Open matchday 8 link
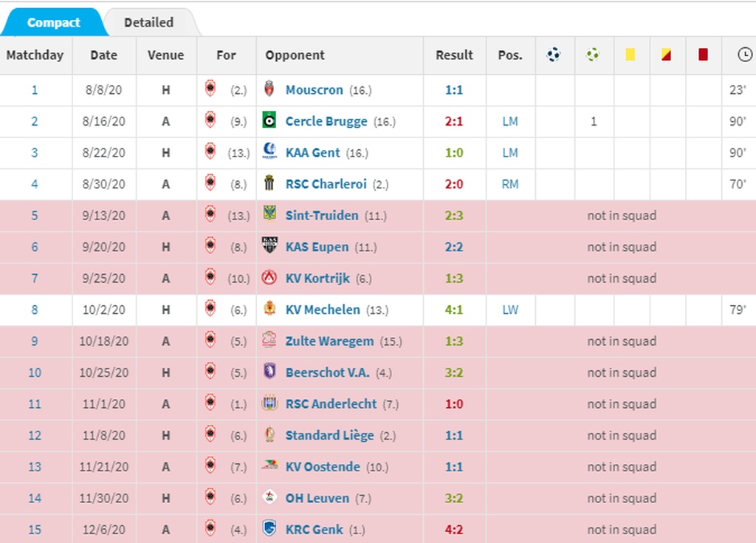Screen dimensions: 756x543 pos(34,310)
